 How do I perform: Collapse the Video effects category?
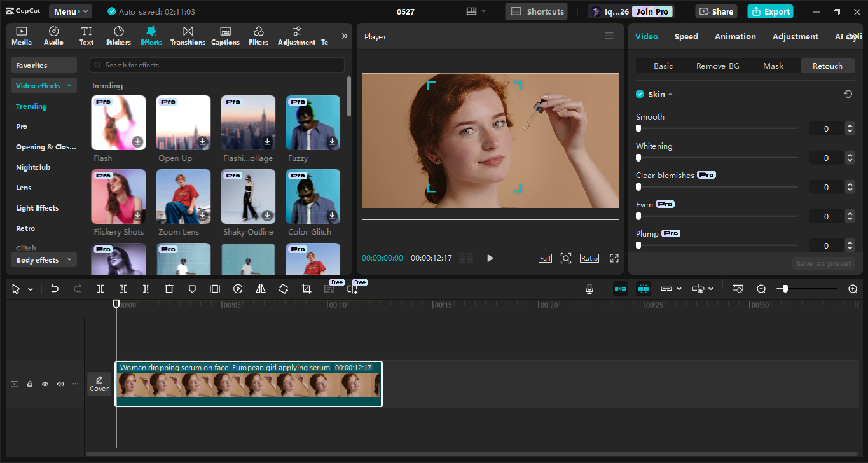click(x=43, y=86)
